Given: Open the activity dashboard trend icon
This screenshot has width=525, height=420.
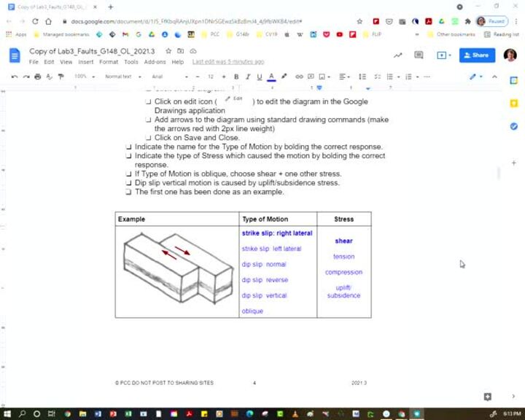Looking at the screenshot, I should click(x=398, y=55).
